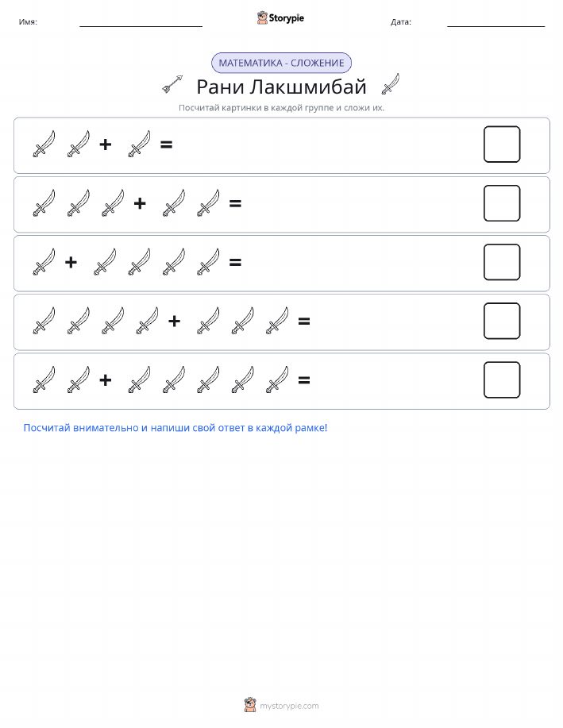This screenshot has height=728, width=563.
Task: Click the last sword in row five
Action: tap(277, 379)
